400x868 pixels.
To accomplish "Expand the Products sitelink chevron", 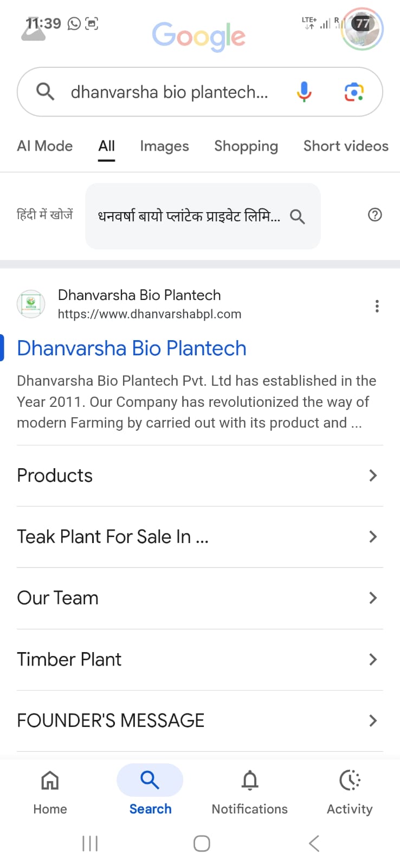I will [x=372, y=476].
